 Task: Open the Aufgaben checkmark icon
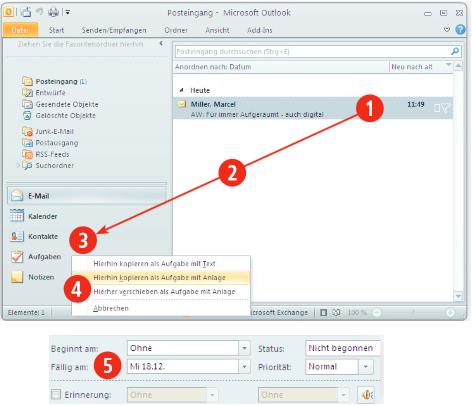[x=17, y=257]
